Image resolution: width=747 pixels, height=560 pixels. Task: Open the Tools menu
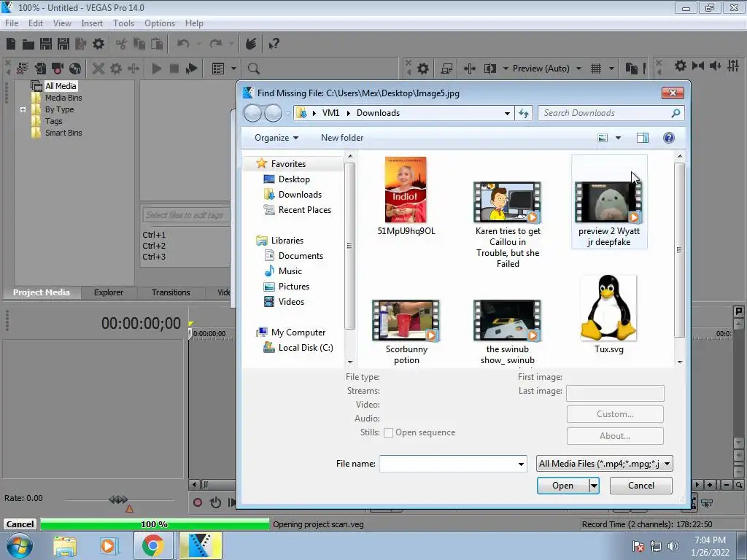[123, 23]
